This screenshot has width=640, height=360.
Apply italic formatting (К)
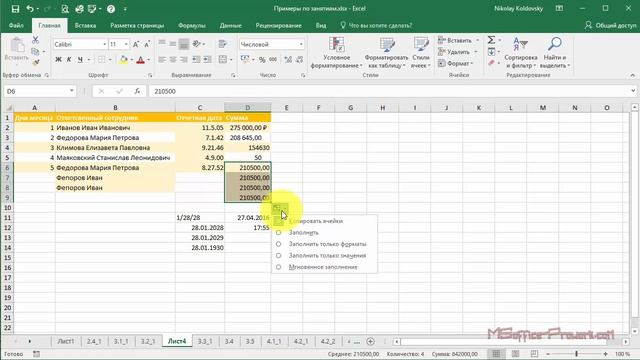tap(69, 60)
